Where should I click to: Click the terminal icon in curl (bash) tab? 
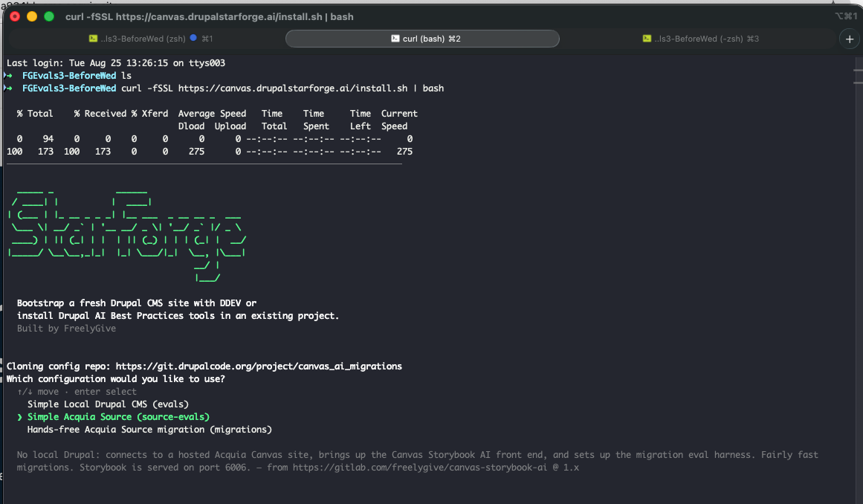click(x=395, y=39)
